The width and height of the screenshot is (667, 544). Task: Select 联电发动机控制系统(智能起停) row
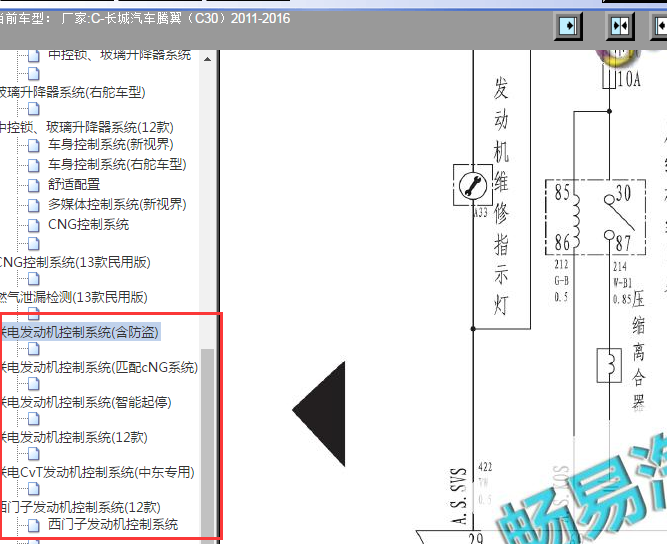[86, 402]
